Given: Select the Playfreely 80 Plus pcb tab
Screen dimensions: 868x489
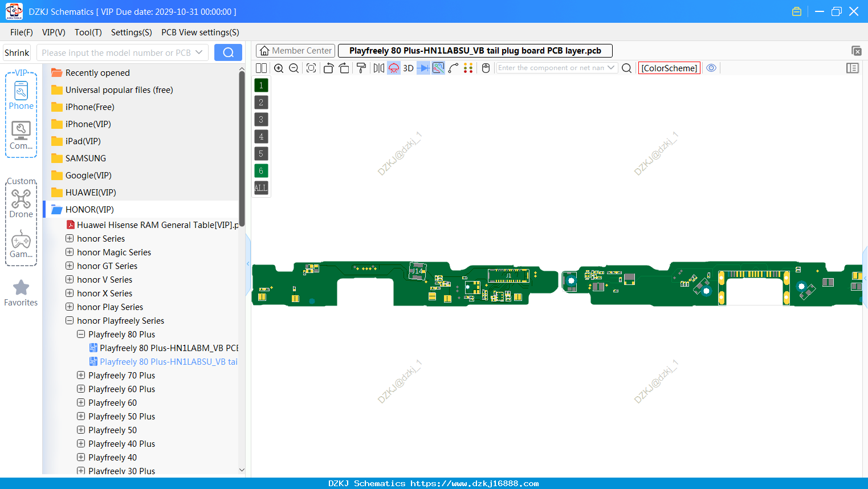Looking at the screenshot, I should point(475,51).
